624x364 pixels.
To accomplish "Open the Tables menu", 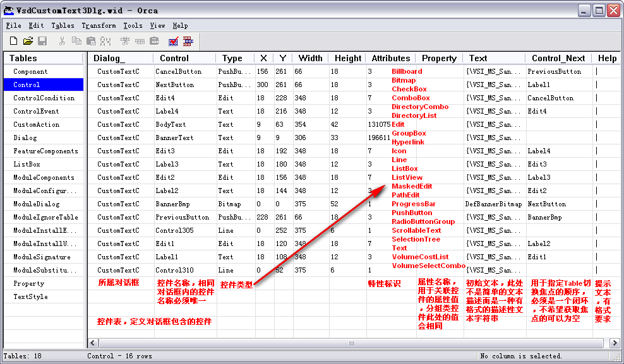I will coord(63,25).
